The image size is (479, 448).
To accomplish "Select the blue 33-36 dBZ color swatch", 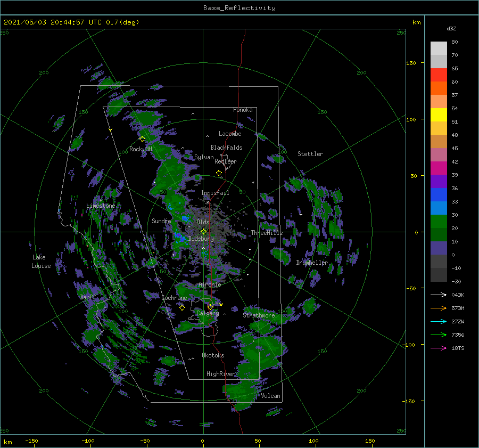I will (x=439, y=195).
